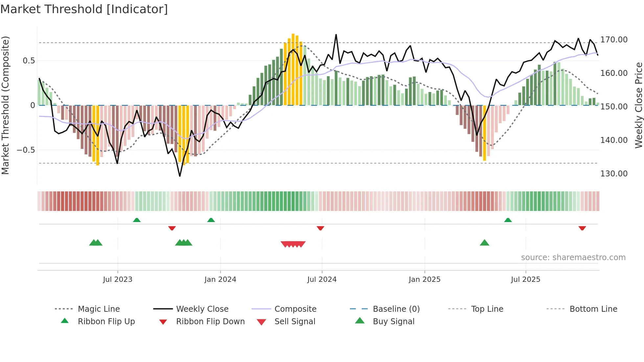Click the Ribbon Flip Up legend triangle icon
The image size is (644, 362).
[65, 321]
